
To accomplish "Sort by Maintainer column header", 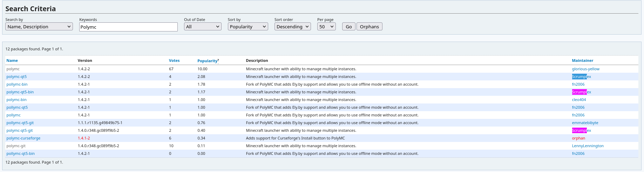I will [582, 60].
